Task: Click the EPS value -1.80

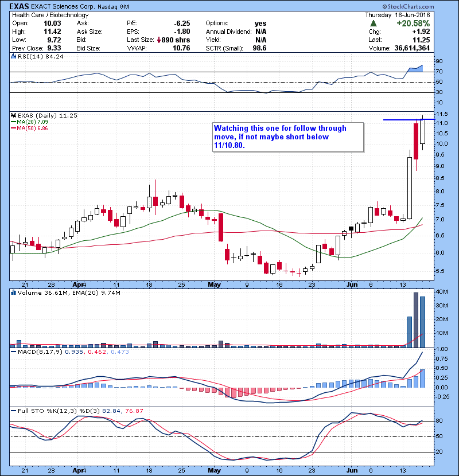Action: (x=182, y=32)
